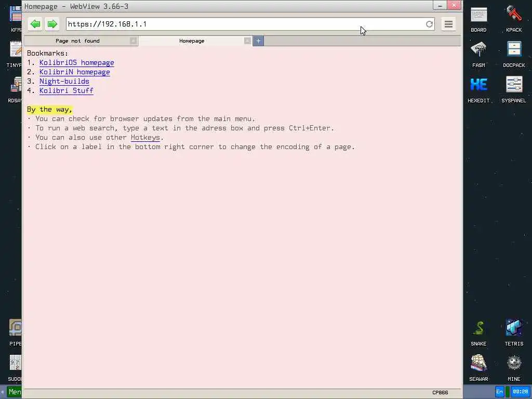532x399 pixels.
Task: Open the SUDOKU game icon
Action: click(15, 368)
